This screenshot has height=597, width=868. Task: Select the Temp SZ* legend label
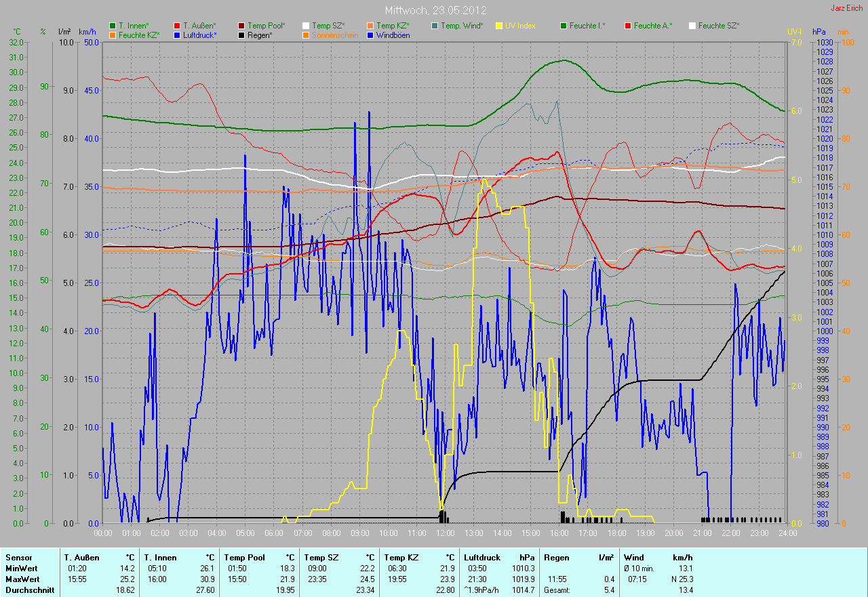click(328, 25)
